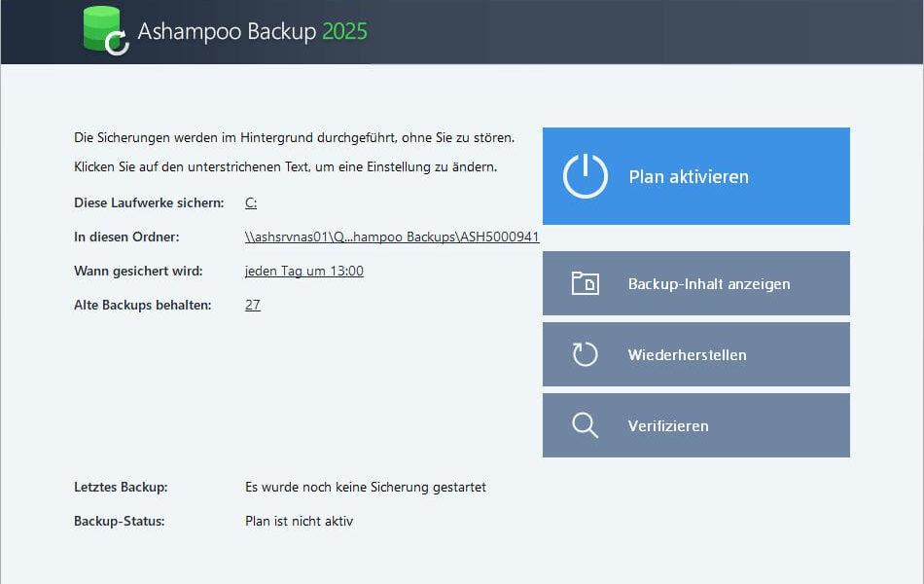Run Verifizieren on the backup

click(x=696, y=425)
